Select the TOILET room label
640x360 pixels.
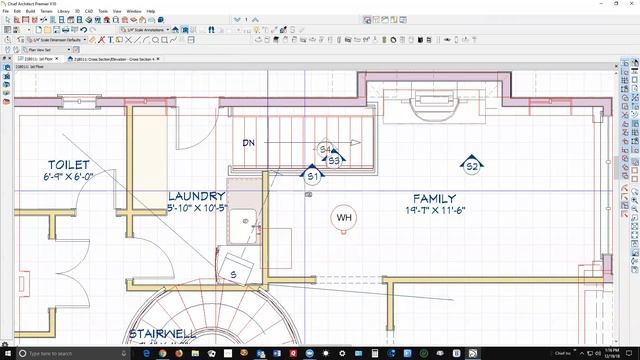(69, 165)
